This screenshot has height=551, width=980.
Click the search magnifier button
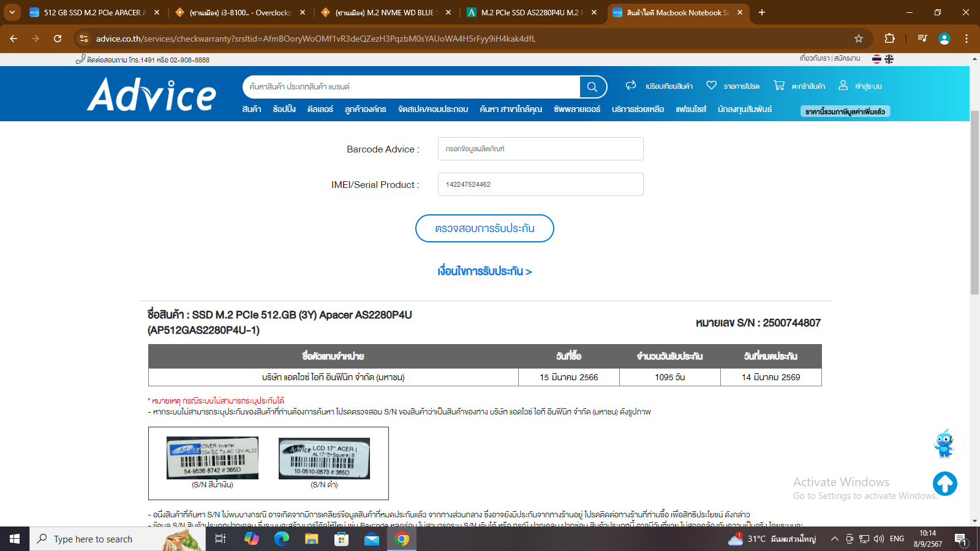[x=592, y=87]
